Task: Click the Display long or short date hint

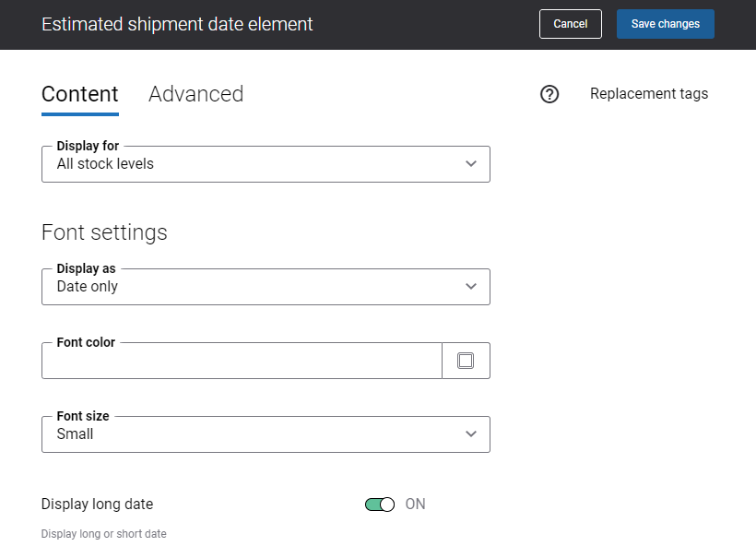Action: point(103,534)
